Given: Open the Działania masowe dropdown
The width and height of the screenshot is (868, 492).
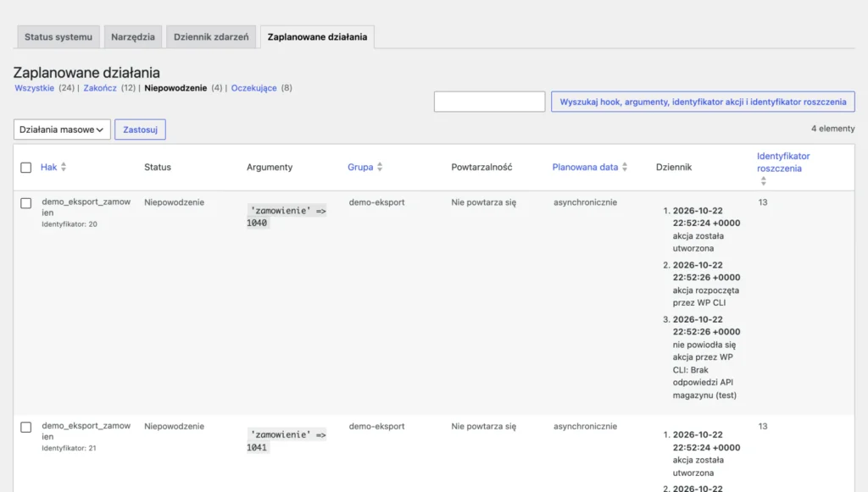Looking at the screenshot, I should click(62, 130).
